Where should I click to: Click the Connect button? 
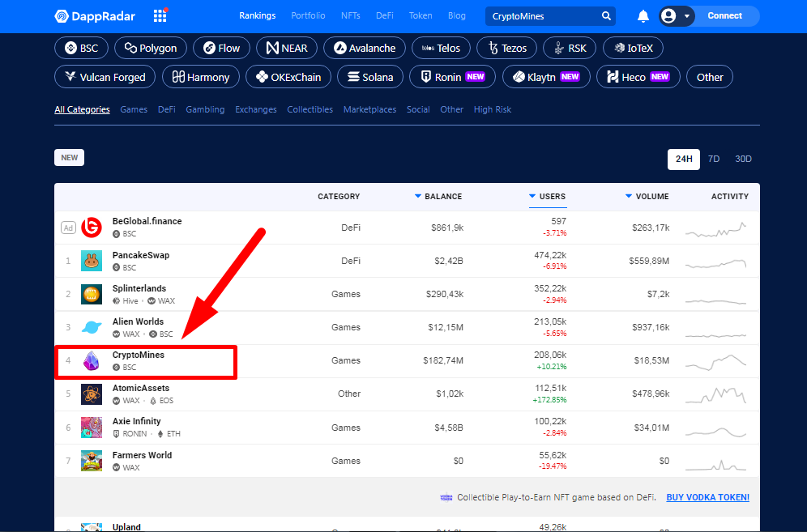point(724,16)
